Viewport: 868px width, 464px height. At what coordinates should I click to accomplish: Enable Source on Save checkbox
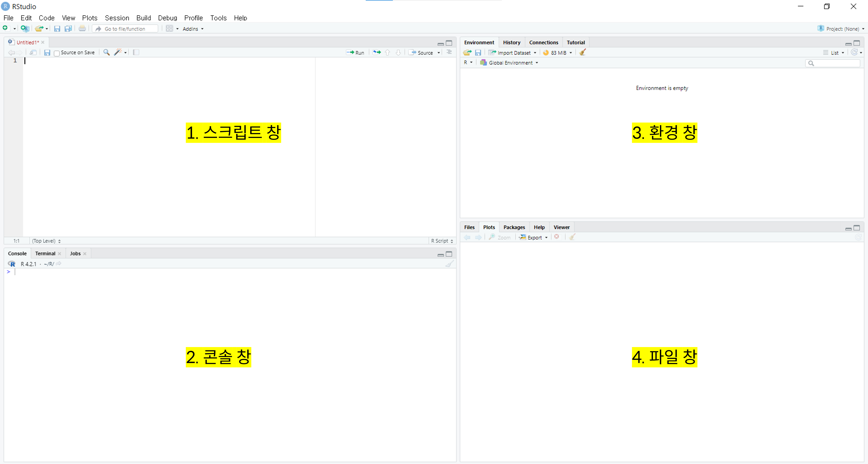57,53
